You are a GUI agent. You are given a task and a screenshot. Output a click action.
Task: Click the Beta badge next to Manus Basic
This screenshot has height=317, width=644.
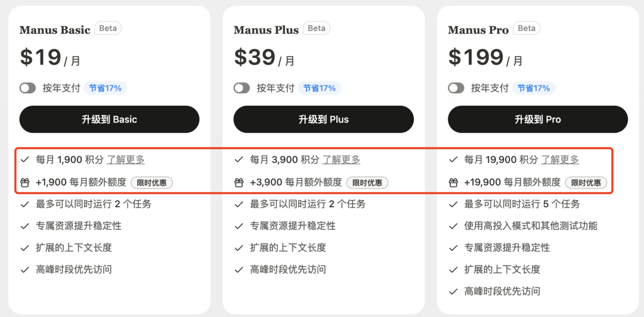tap(108, 29)
